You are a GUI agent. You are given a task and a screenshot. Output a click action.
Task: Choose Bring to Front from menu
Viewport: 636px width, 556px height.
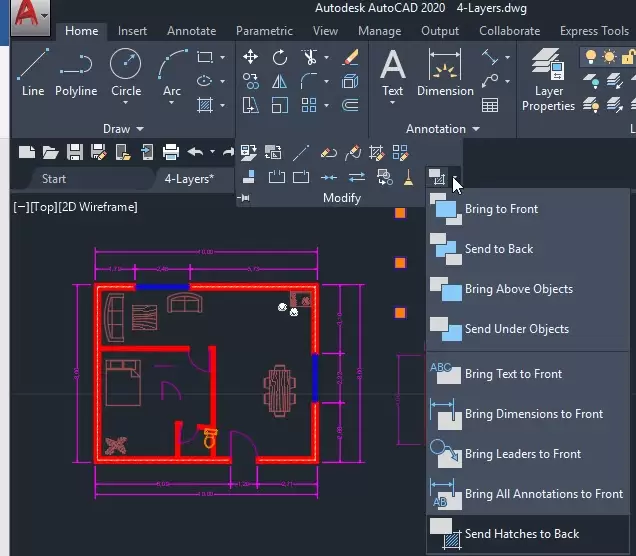pos(501,209)
